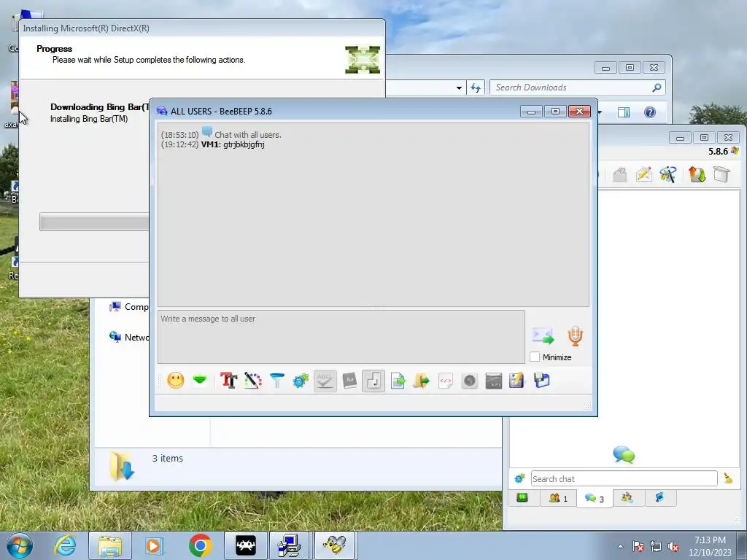747x560 pixels.
Task: Click the Windows flag icon beside 5.8.6
Action: [x=735, y=151]
